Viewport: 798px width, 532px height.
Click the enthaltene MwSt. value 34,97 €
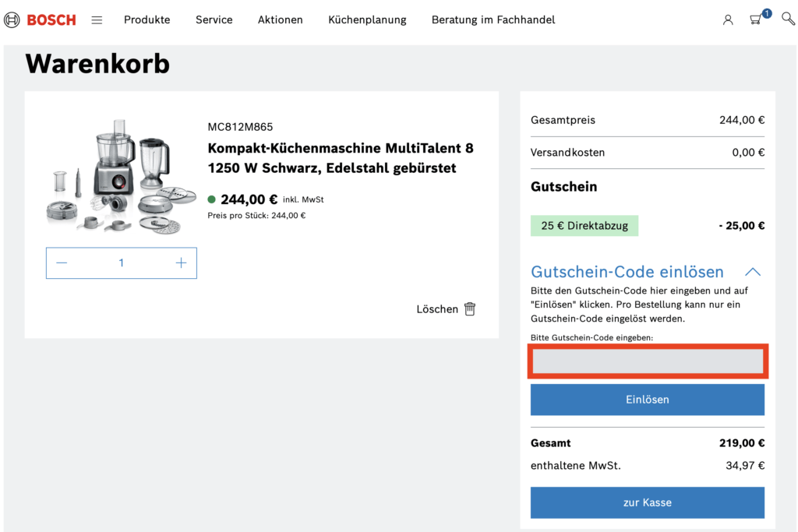(745, 465)
